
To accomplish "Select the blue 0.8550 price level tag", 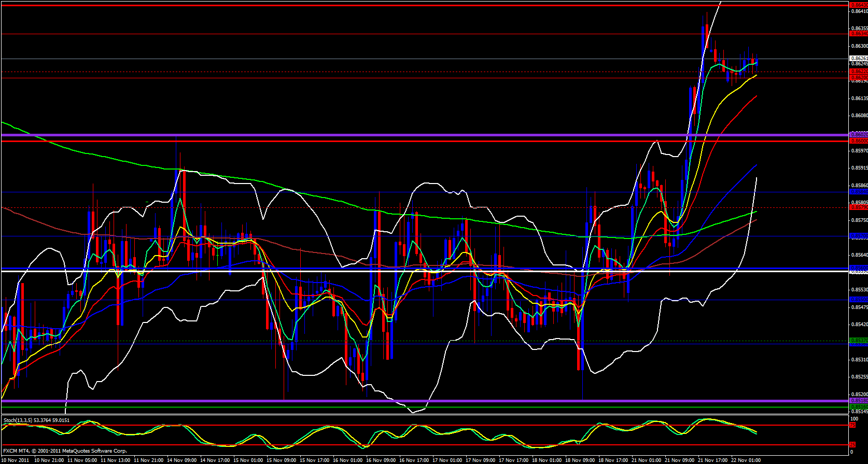I will [x=858, y=300].
